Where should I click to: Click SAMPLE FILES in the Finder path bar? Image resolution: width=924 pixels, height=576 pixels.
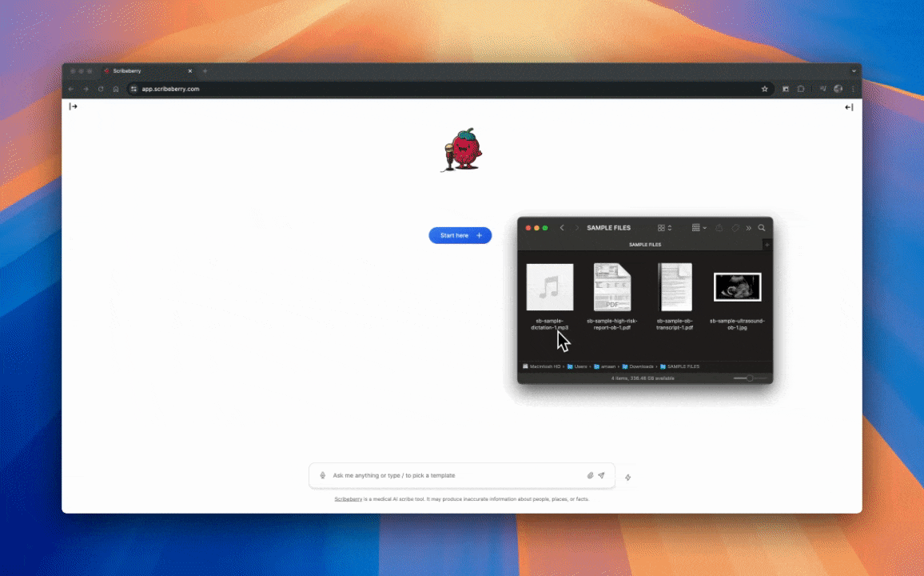pos(679,366)
